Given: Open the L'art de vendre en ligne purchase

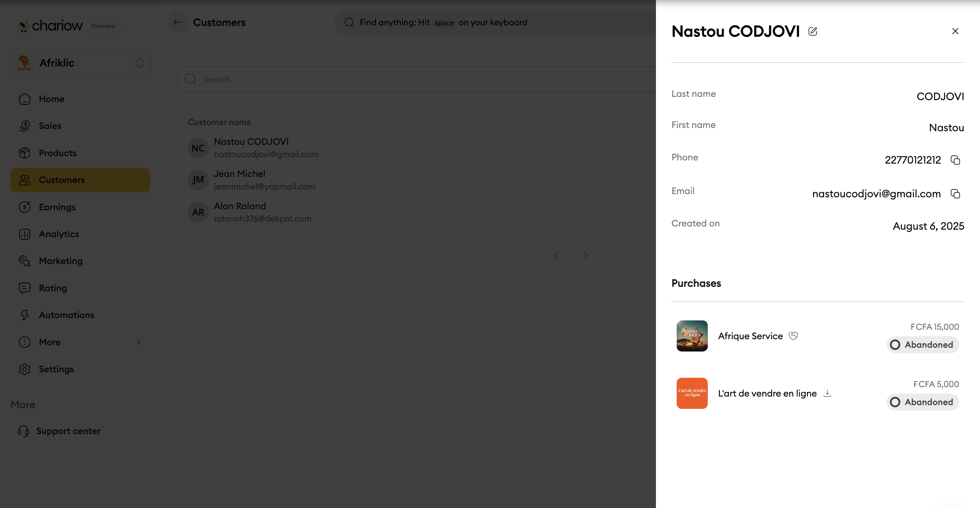Looking at the screenshot, I should tap(818, 394).
